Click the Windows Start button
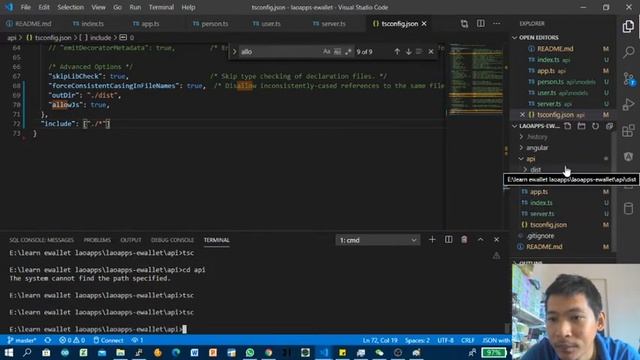Screen dimensions: 640x360 tap(9, 352)
